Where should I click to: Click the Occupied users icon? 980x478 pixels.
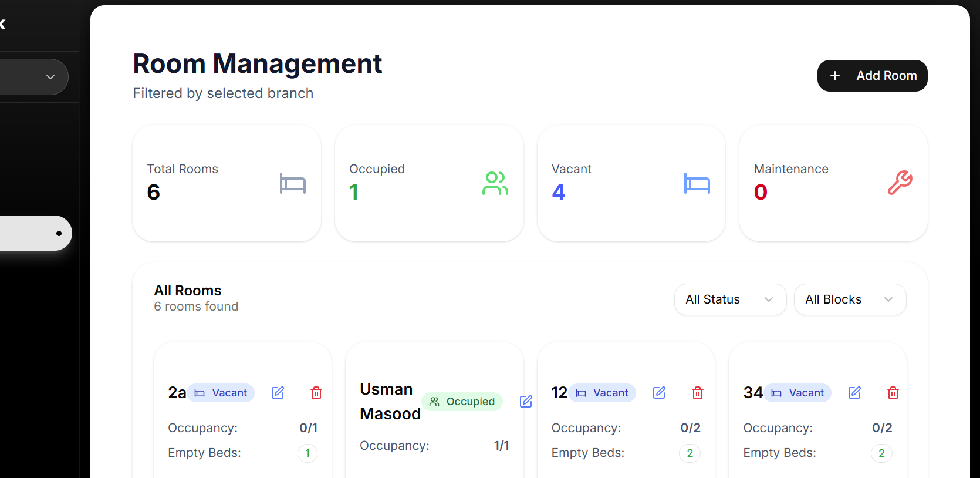click(x=495, y=183)
